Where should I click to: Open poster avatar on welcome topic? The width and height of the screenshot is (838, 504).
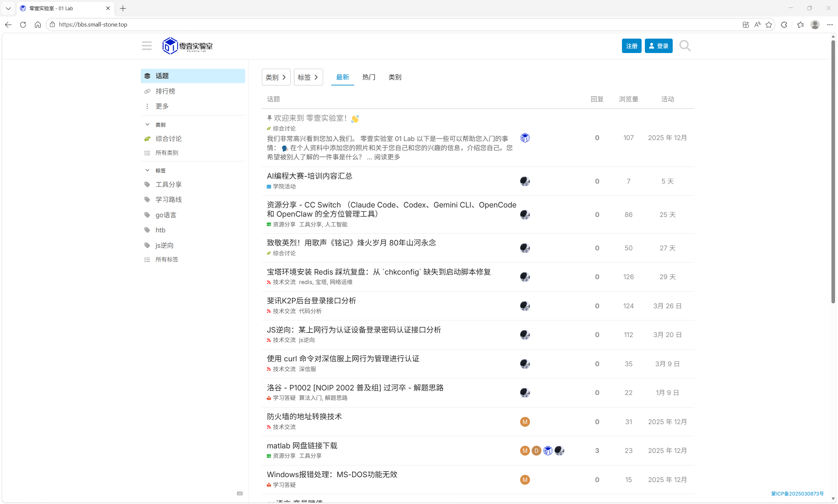[x=525, y=137]
